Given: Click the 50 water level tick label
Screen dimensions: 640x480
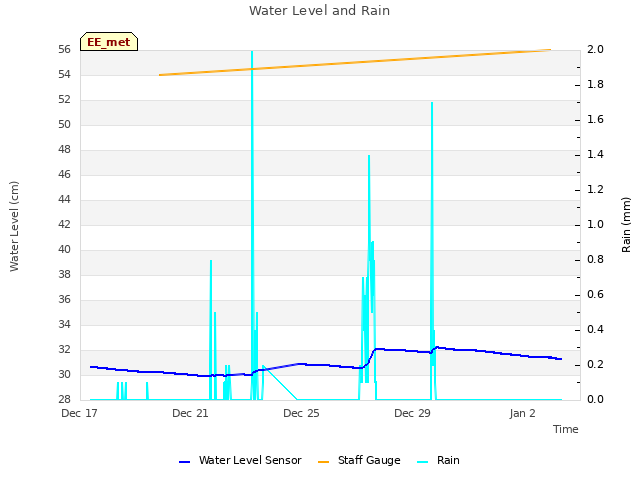Looking at the screenshot, I should pos(64,124).
